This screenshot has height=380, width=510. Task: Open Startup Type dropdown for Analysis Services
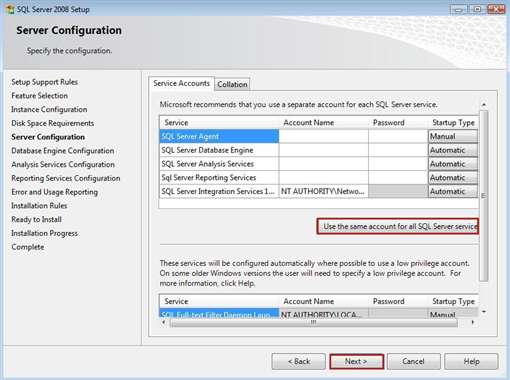click(453, 164)
